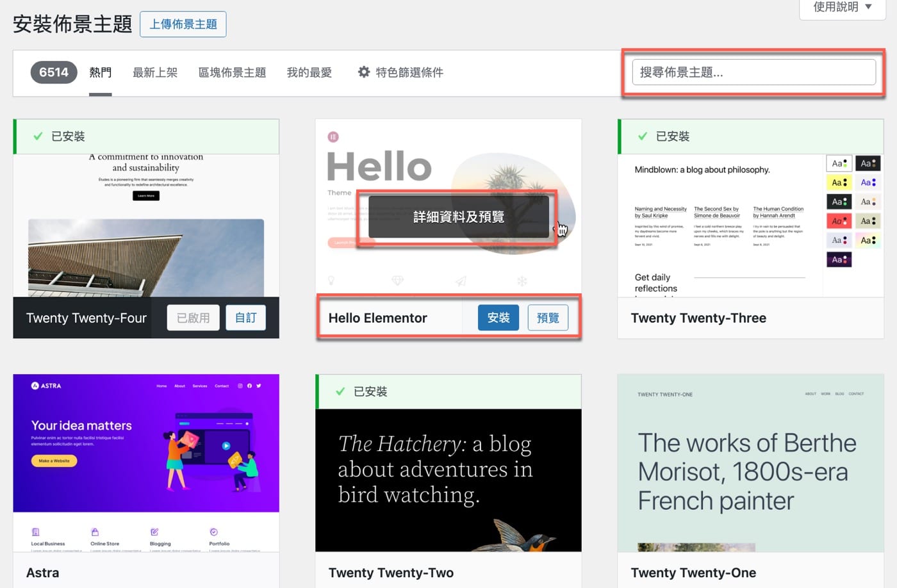This screenshot has height=588, width=897.
Task: Open the 特色篩選條件 feature filter
Action: [x=400, y=72]
